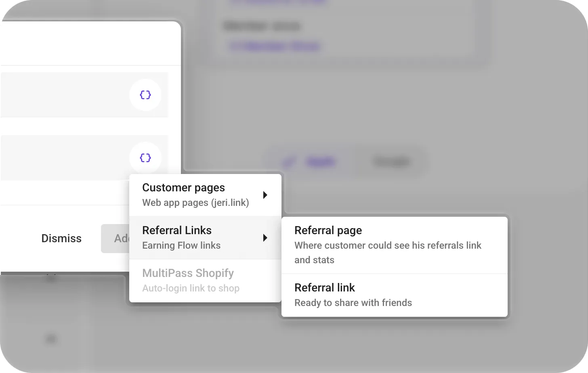Open the variable picker beside the first field
This screenshot has height=373, width=588.
(x=145, y=94)
